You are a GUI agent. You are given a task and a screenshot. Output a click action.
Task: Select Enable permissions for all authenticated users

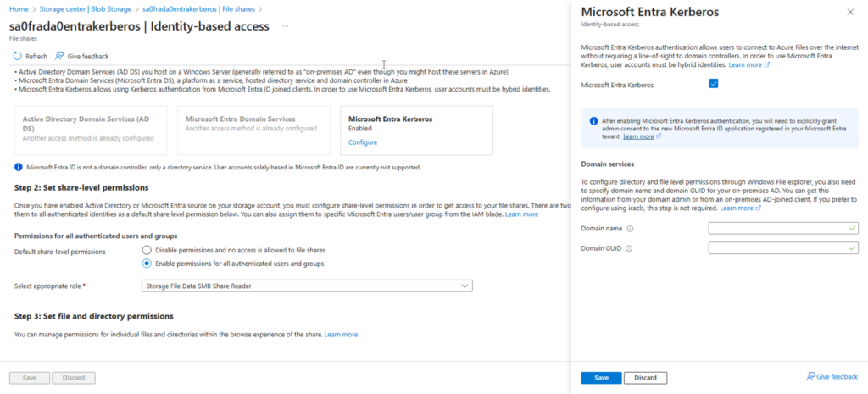tap(147, 264)
